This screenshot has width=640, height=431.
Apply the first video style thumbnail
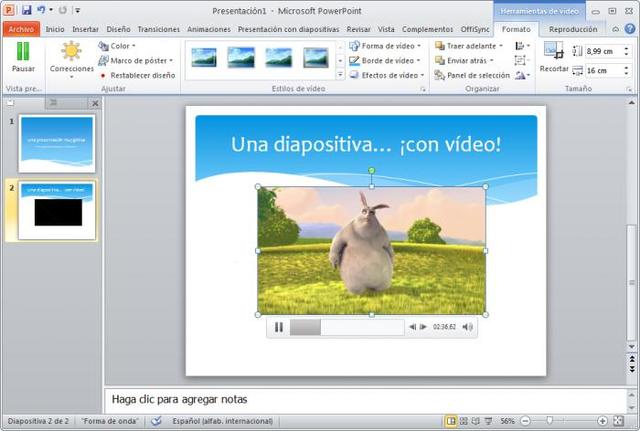pos(204,58)
